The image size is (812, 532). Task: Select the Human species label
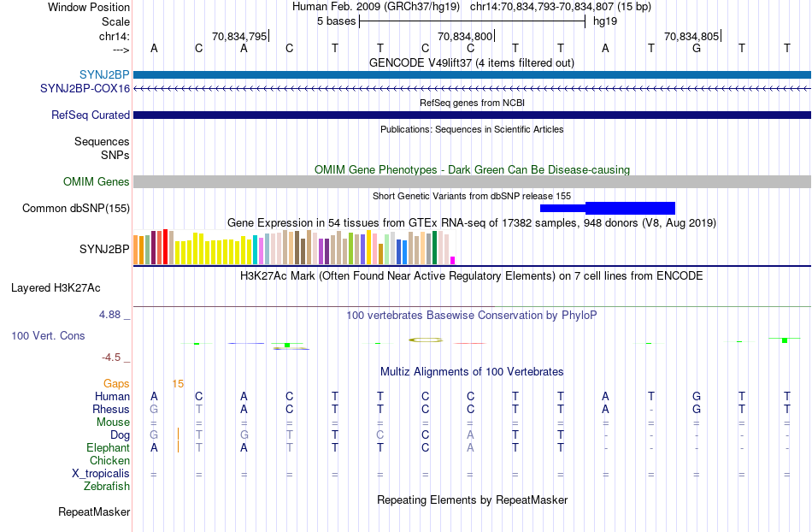coord(112,396)
